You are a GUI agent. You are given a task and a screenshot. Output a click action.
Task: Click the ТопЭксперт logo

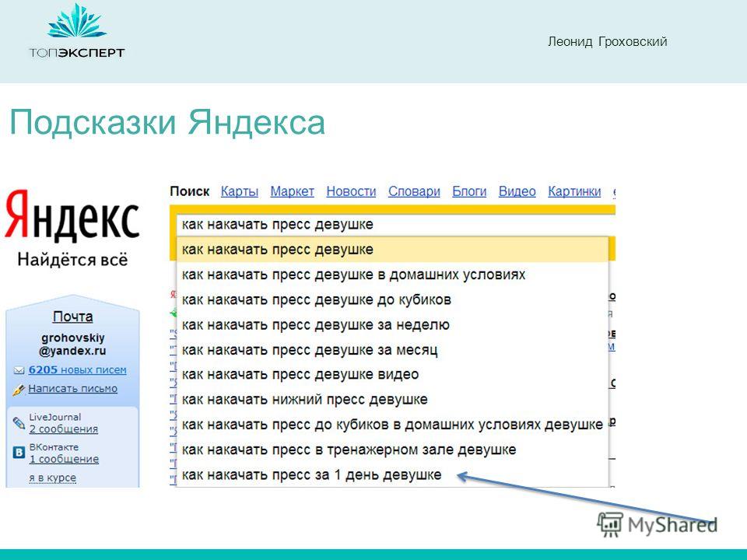click(77, 31)
